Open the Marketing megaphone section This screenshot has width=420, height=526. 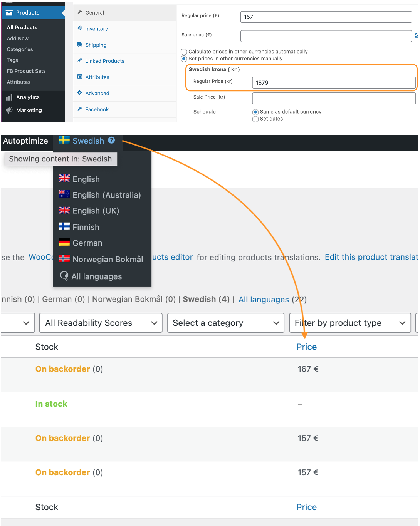point(29,110)
